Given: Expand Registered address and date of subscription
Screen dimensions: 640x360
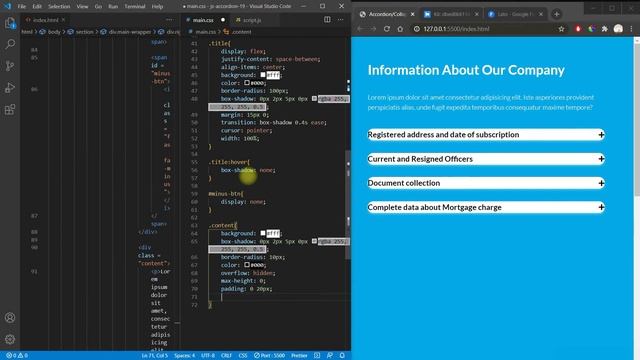Looking at the screenshot, I should [x=486, y=135].
